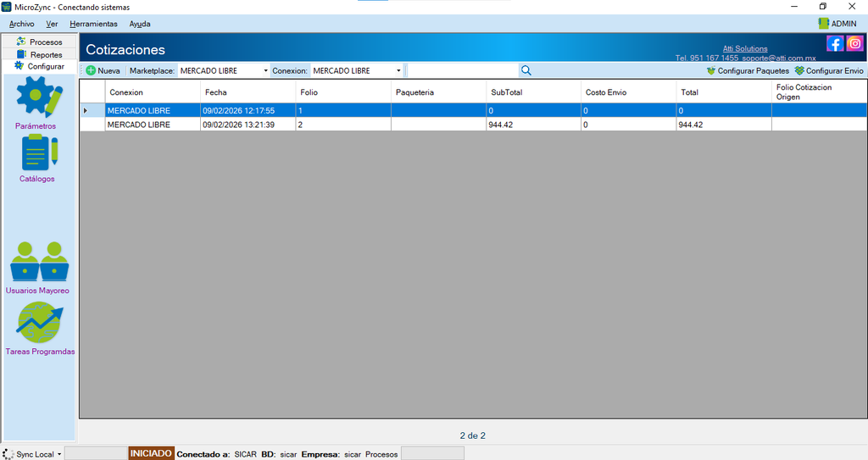Click the row selector arrow of folio 1

point(86,110)
